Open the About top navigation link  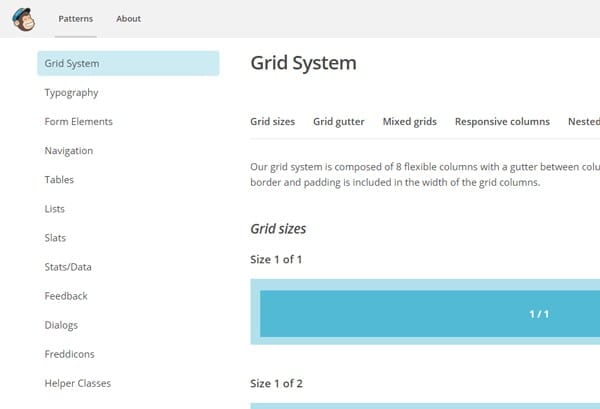(129, 19)
